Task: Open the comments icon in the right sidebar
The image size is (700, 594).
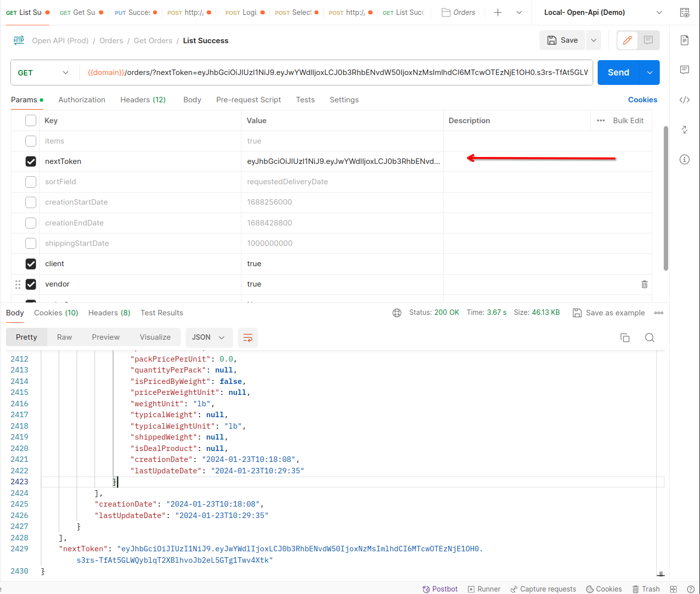Action: [685, 70]
